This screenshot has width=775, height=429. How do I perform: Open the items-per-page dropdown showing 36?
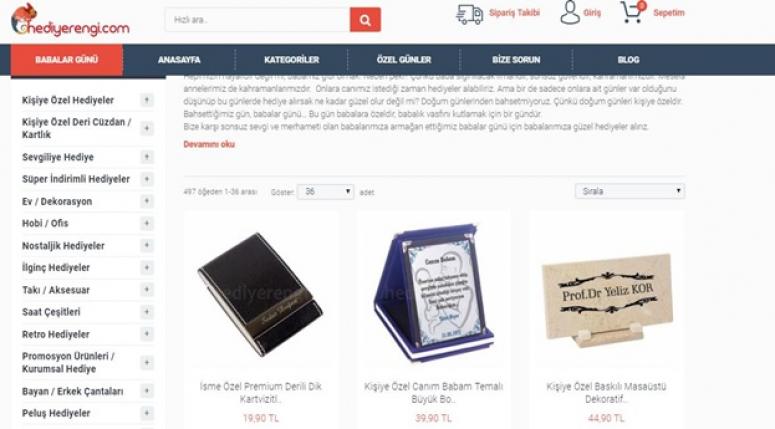tap(325, 191)
